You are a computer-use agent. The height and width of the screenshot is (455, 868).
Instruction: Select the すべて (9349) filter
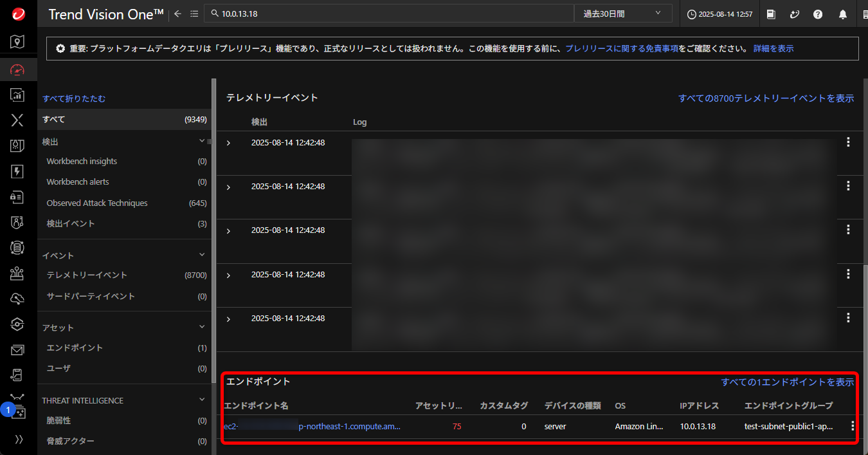[125, 119]
